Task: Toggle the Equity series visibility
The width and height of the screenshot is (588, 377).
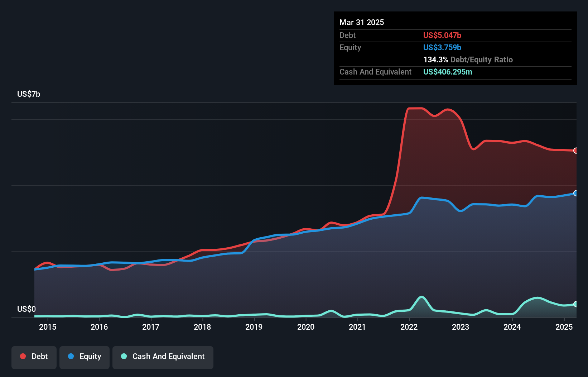Action: tap(84, 357)
